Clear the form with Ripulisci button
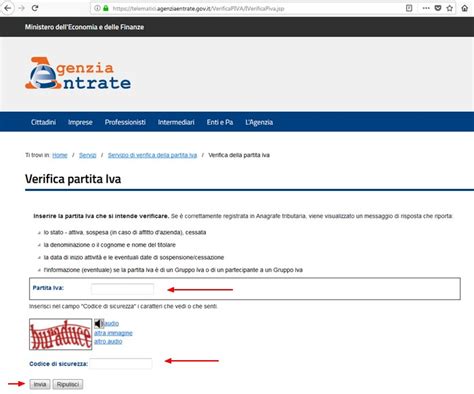474x394 pixels. (68, 384)
